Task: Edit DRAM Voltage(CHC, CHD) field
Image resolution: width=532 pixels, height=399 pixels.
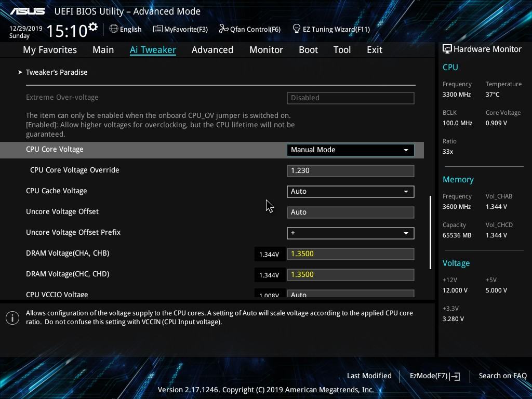Action: pyautogui.click(x=351, y=274)
